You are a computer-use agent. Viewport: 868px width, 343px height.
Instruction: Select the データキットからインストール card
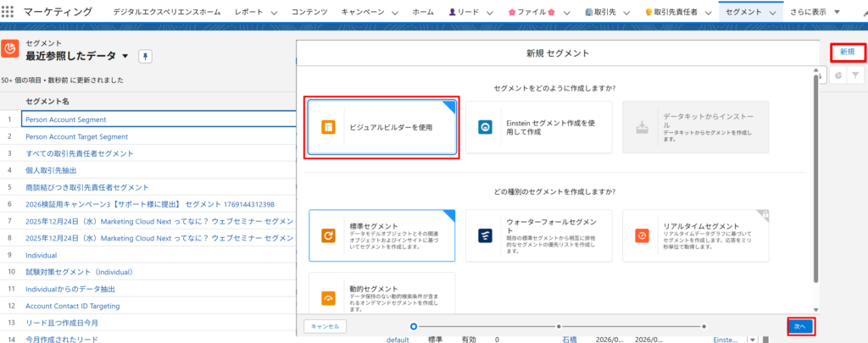tap(696, 127)
